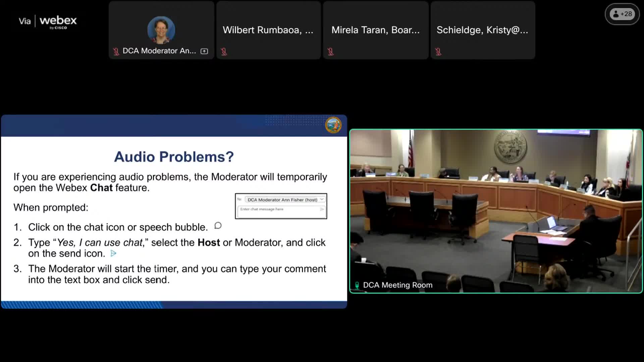Viewport: 644px width, 362px height.
Task: Click Wilbert Rumbaoa's muted microphone icon
Action: [x=224, y=52]
